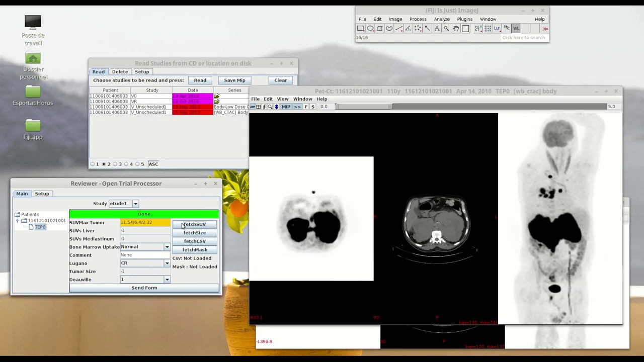Open folder icon in VR study row

(217, 102)
